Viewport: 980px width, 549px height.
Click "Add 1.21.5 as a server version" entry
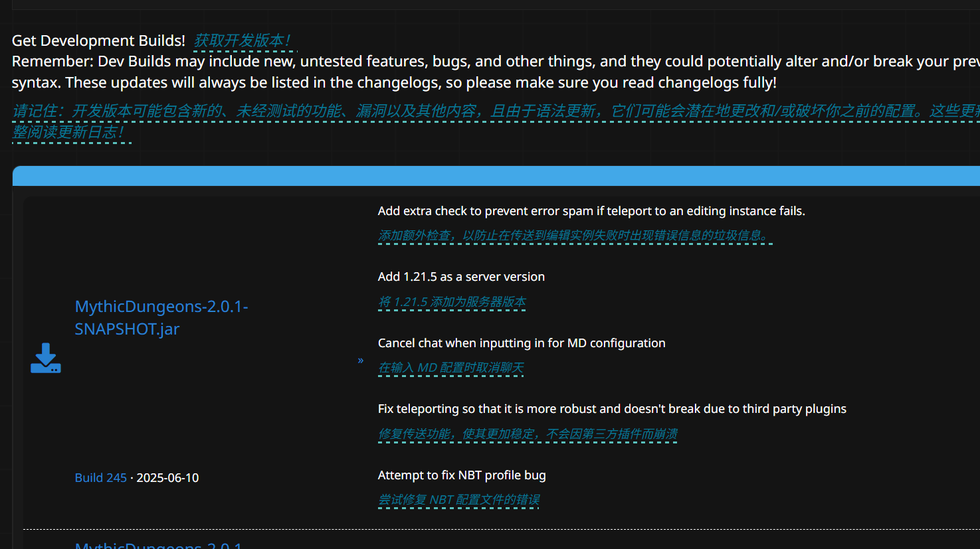click(461, 277)
